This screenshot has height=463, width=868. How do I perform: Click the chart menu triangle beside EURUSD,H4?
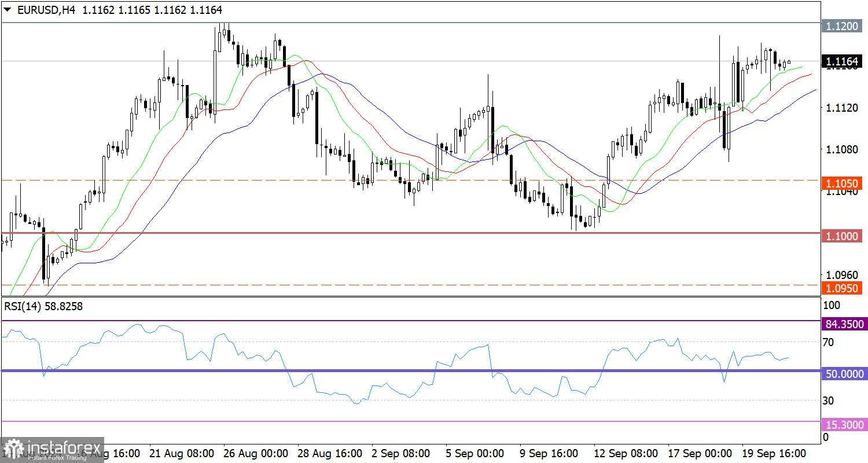[8, 10]
